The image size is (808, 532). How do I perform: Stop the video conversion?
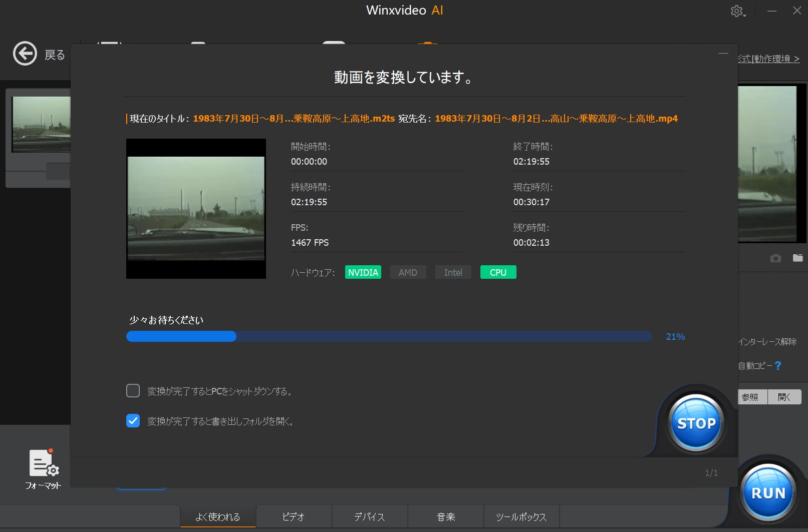click(696, 423)
